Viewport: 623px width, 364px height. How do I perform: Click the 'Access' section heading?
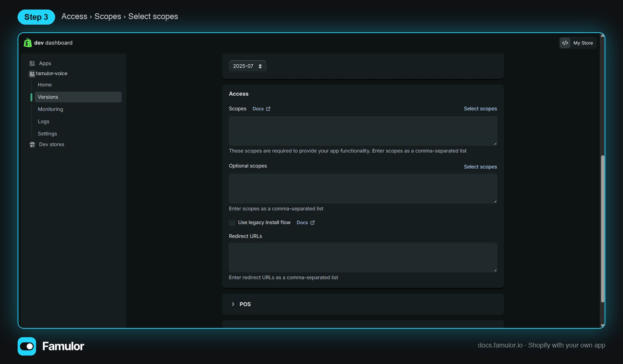(239, 94)
